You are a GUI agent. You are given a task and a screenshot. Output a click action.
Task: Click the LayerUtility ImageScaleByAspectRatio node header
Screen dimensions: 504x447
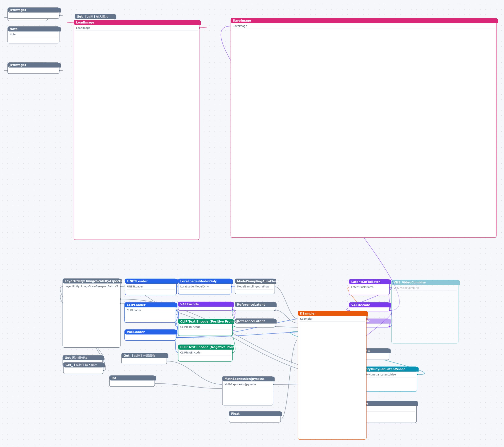point(92,281)
